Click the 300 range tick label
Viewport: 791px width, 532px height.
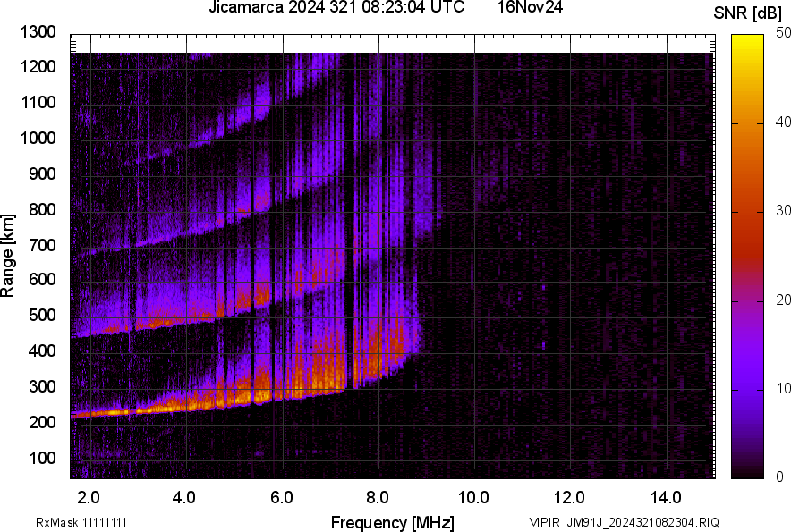42,387
